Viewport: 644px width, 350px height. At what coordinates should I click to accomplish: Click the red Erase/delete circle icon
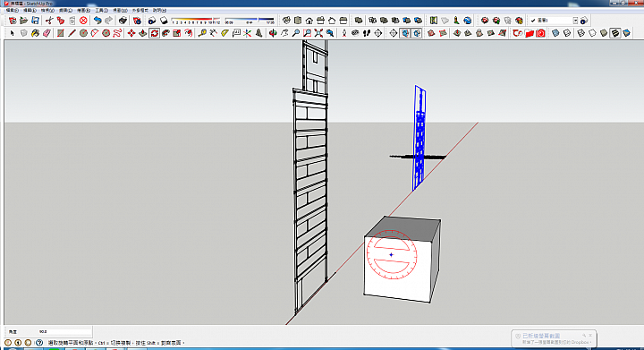(x=83, y=20)
